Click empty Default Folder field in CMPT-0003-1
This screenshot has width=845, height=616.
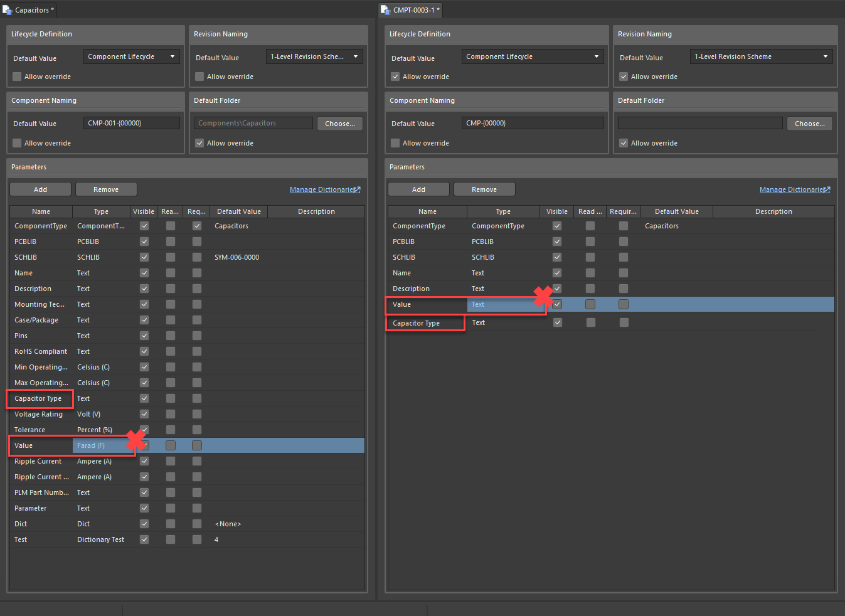point(700,123)
